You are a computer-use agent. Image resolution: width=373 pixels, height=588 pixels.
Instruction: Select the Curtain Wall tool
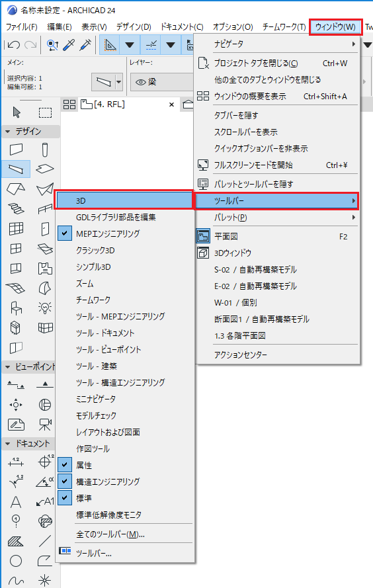(16, 228)
